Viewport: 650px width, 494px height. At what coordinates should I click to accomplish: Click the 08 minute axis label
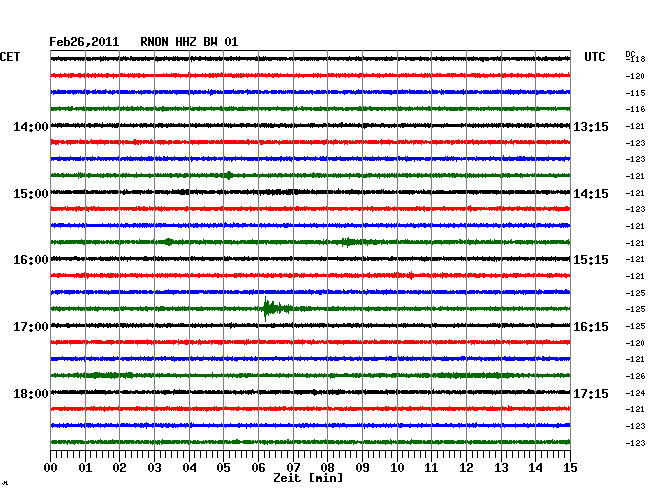327,468
